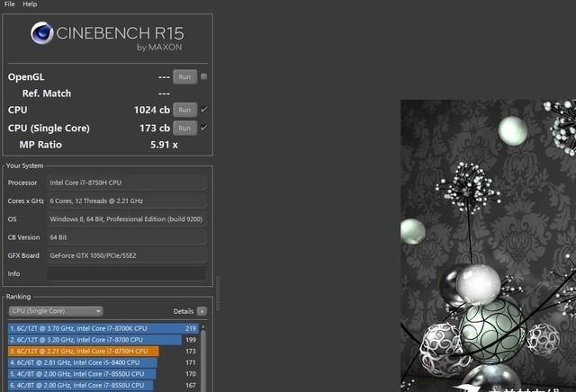Open the File menu

coord(9,4)
